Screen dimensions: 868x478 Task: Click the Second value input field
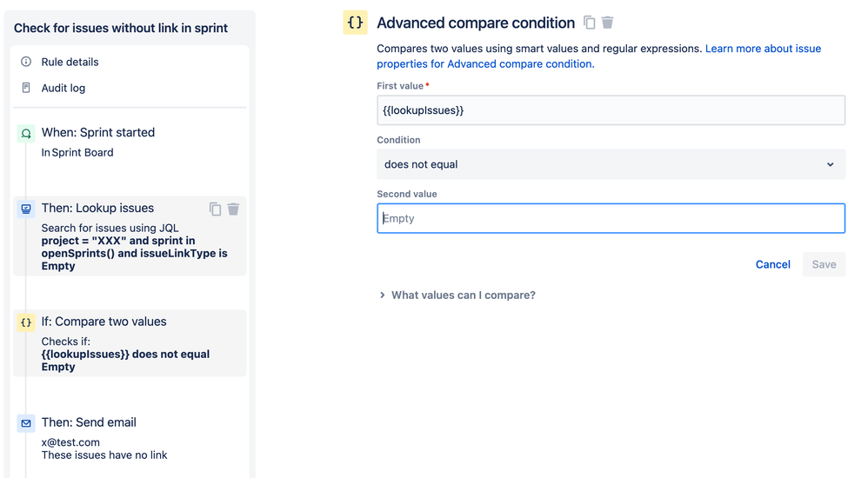(x=611, y=218)
